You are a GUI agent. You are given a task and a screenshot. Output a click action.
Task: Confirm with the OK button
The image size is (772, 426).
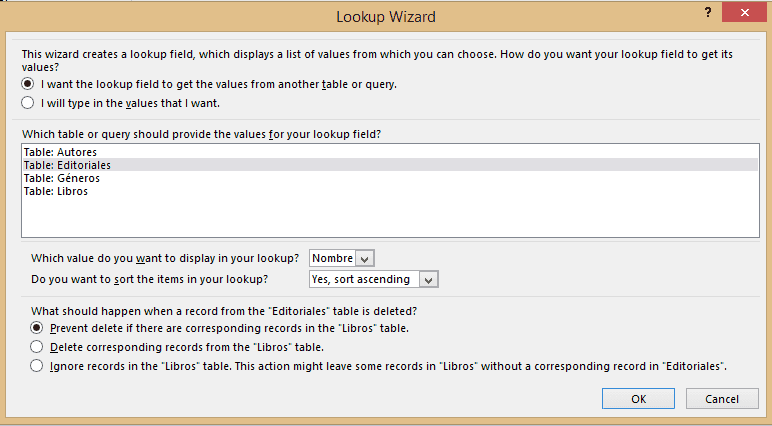pos(638,398)
